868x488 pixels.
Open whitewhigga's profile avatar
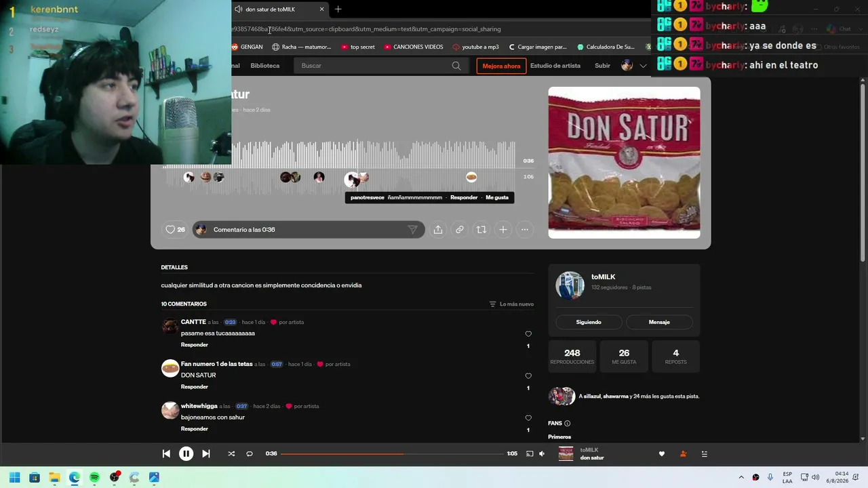click(x=170, y=411)
